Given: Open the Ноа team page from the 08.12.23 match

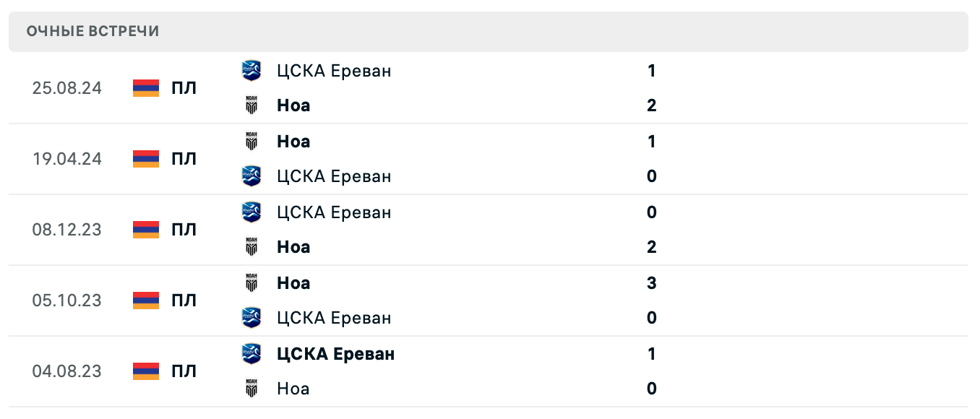Looking at the screenshot, I should click(x=293, y=247).
